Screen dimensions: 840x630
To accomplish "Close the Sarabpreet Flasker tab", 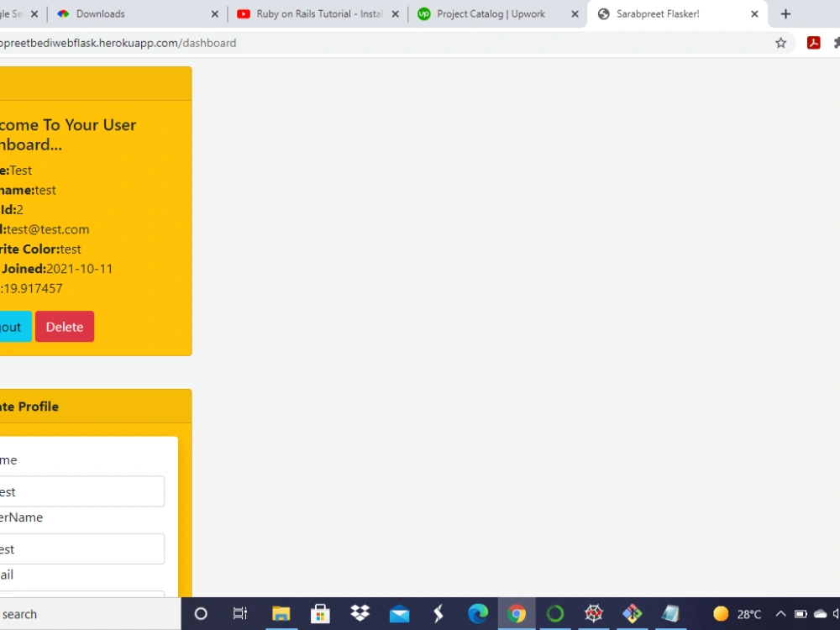I will tap(754, 14).
